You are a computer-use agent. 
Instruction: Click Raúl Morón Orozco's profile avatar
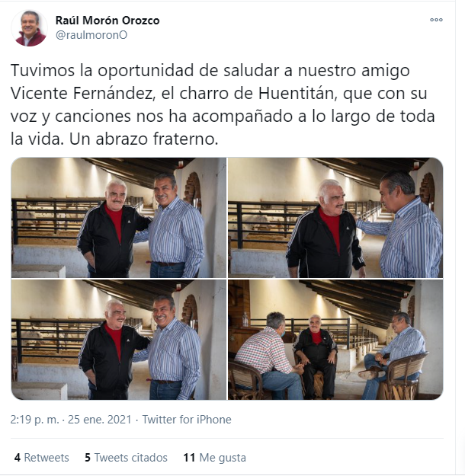[29, 28]
